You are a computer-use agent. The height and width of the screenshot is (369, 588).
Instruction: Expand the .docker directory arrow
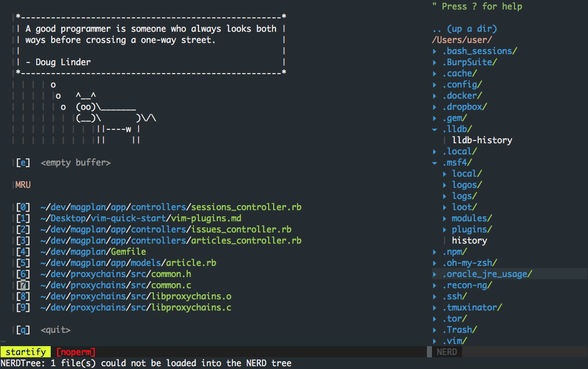(x=434, y=96)
